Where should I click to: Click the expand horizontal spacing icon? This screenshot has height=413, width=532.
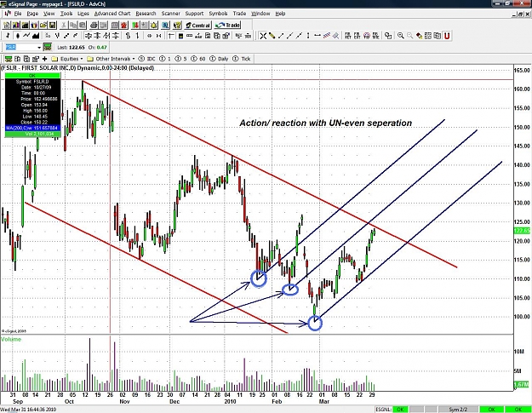(149, 36)
